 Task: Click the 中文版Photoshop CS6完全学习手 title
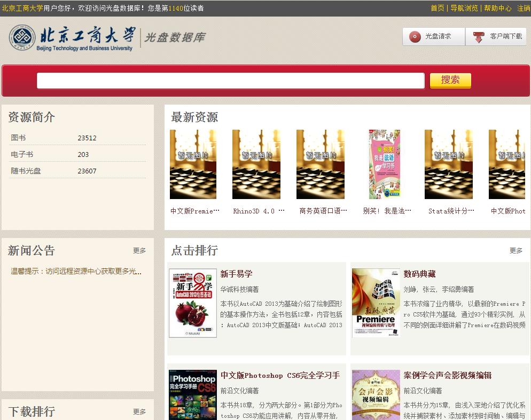[x=280, y=375]
